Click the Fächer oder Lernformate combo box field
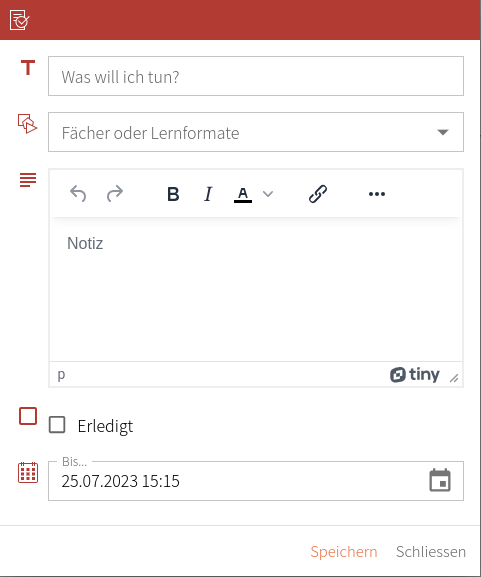The width and height of the screenshot is (481, 577). 256,132
